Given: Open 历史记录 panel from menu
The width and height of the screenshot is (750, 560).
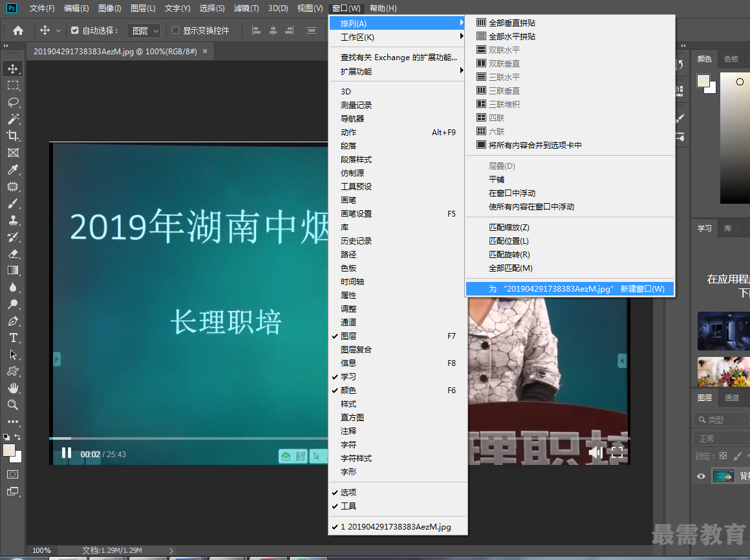Looking at the screenshot, I should pyautogui.click(x=398, y=241).
